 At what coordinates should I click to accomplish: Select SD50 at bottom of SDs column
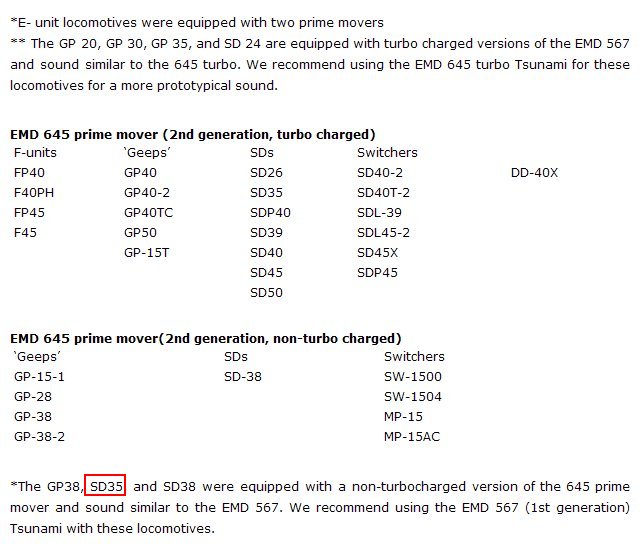tap(266, 293)
